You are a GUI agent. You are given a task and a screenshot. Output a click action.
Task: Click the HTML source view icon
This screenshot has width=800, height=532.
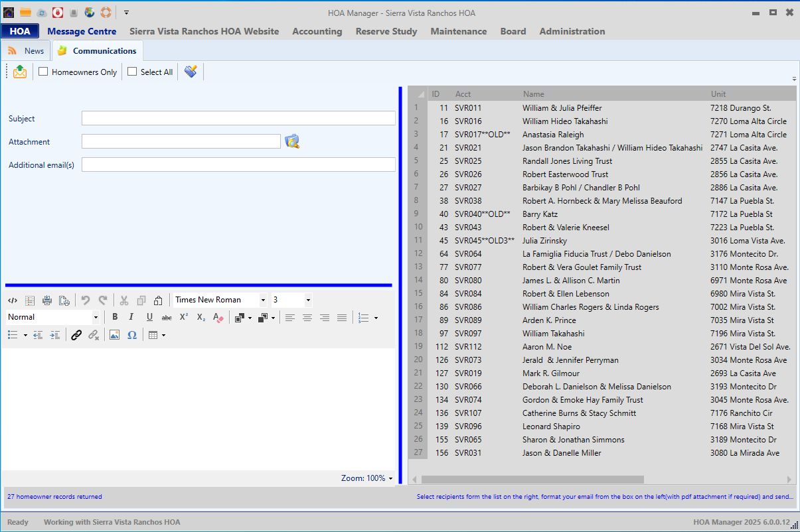click(12, 300)
